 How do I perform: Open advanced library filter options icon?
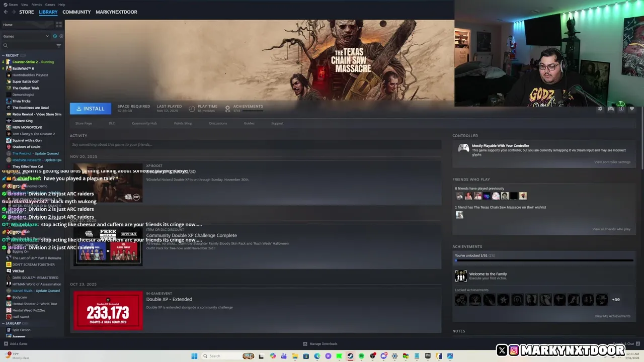(59, 46)
